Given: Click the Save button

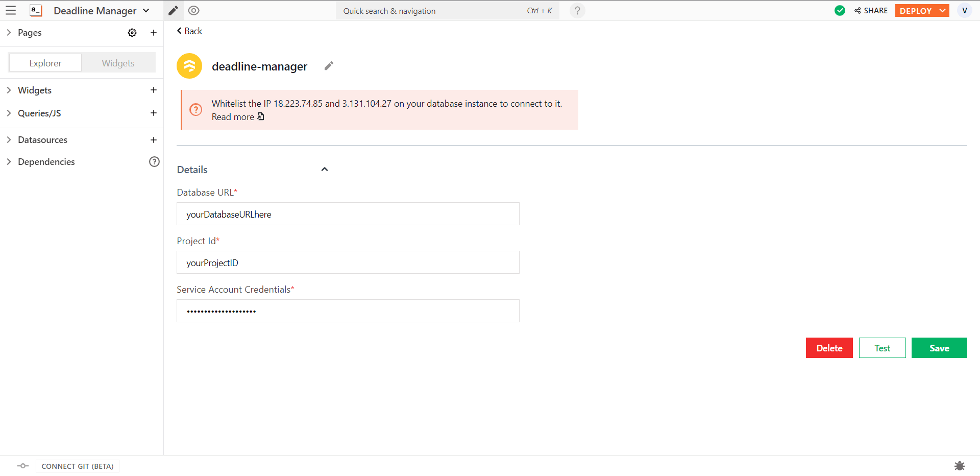Looking at the screenshot, I should coord(939,348).
